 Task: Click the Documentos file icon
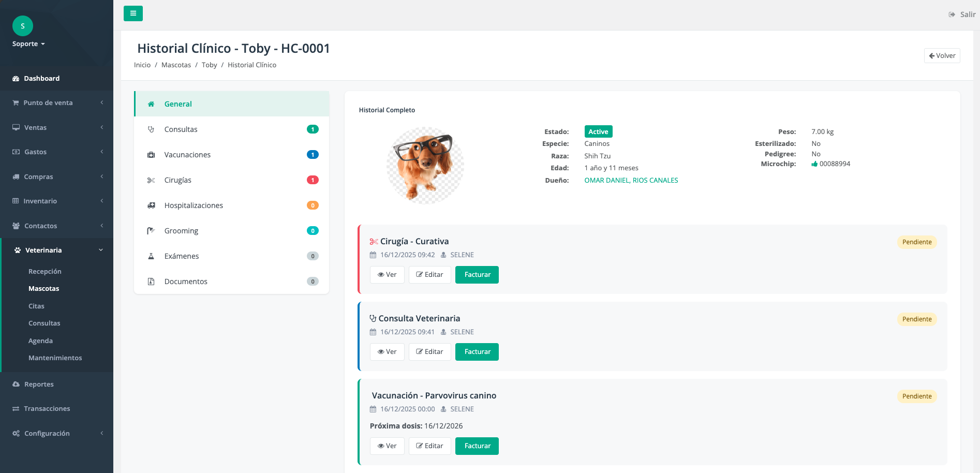(x=151, y=282)
